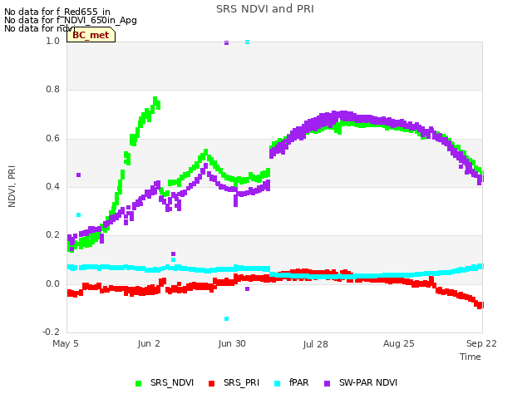The image size is (532, 399).
Task: Toggle SRS_NDVI series in legend
Action: point(165,383)
